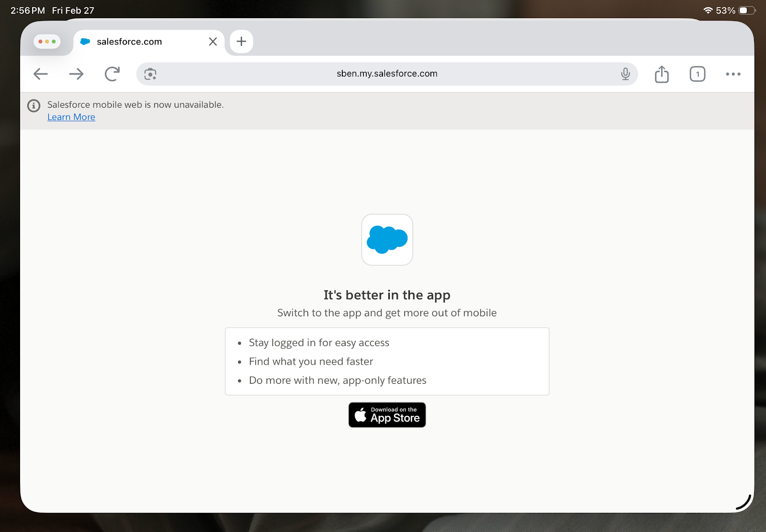Open the tab switcher showing 1 tab
The height and width of the screenshot is (532, 766).
(x=698, y=74)
